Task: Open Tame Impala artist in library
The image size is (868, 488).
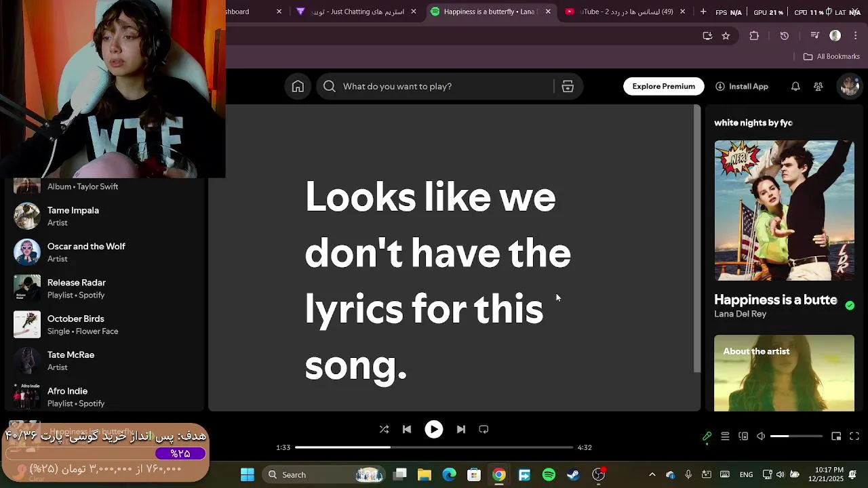Action: point(105,216)
